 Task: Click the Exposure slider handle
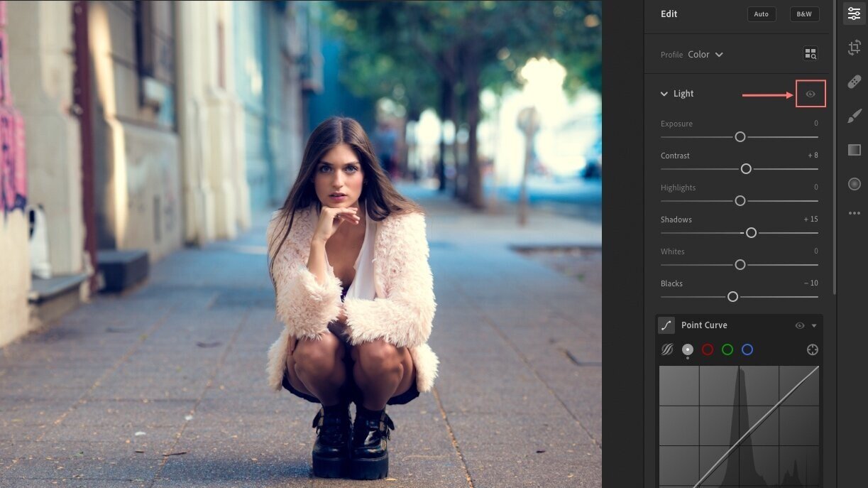pos(740,137)
